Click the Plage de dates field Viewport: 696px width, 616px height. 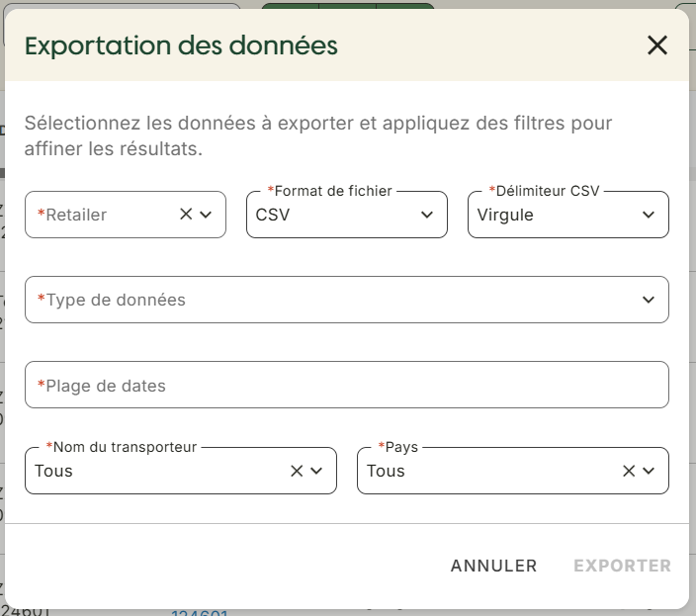tap(347, 385)
